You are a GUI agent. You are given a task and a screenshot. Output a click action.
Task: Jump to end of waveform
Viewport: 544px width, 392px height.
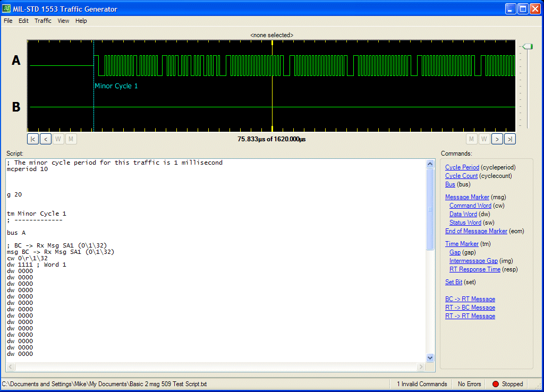[510, 139]
